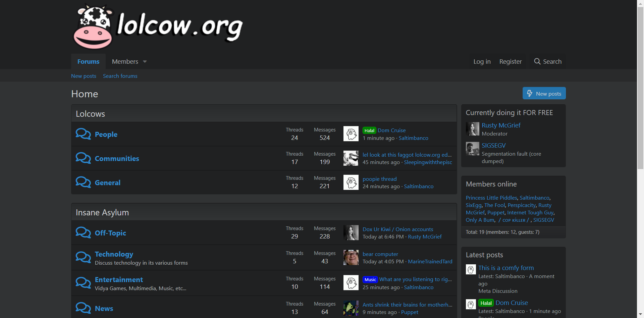Viewport: 644px width, 318px height.
Task: Open This is a comfy form latest post
Action: point(506,268)
